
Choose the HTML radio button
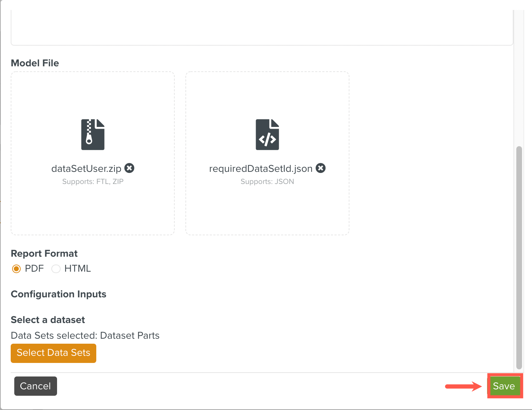[56, 269]
